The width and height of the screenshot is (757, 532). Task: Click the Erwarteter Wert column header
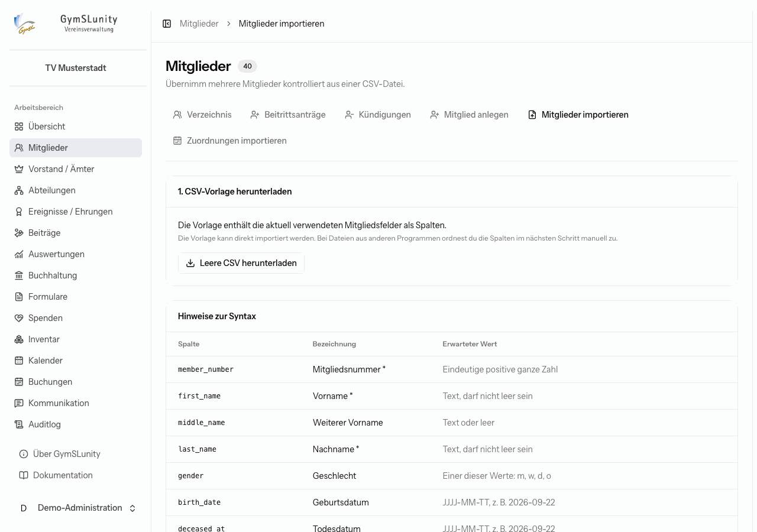(x=470, y=344)
